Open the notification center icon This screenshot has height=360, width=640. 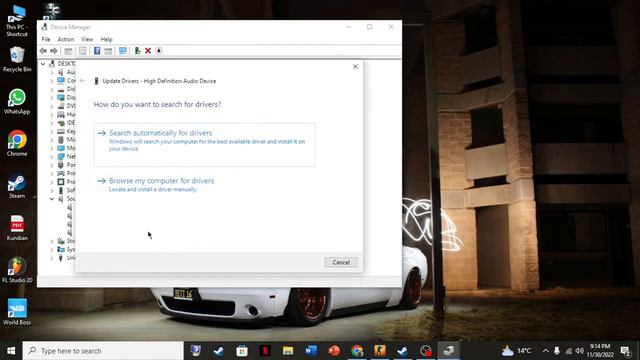point(625,351)
